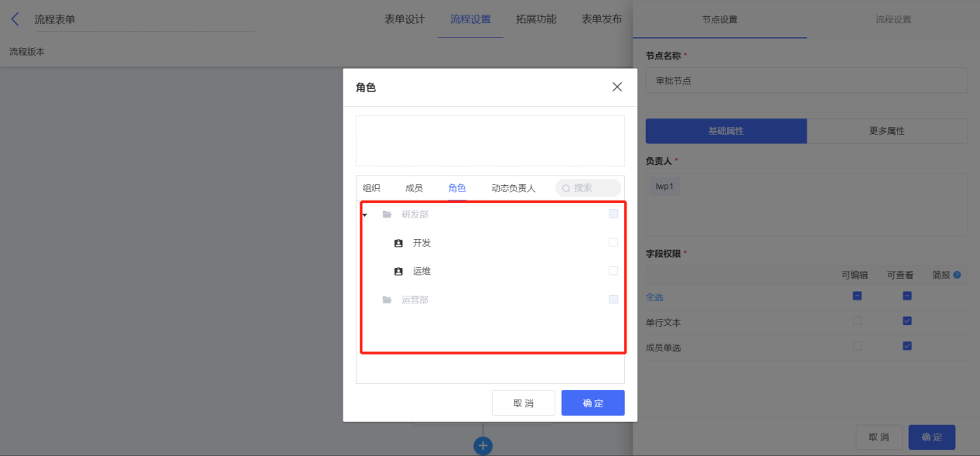Click the dialog's 取消 button
This screenshot has height=456, width=980.
pyautogui.click(x=524, y=403)
